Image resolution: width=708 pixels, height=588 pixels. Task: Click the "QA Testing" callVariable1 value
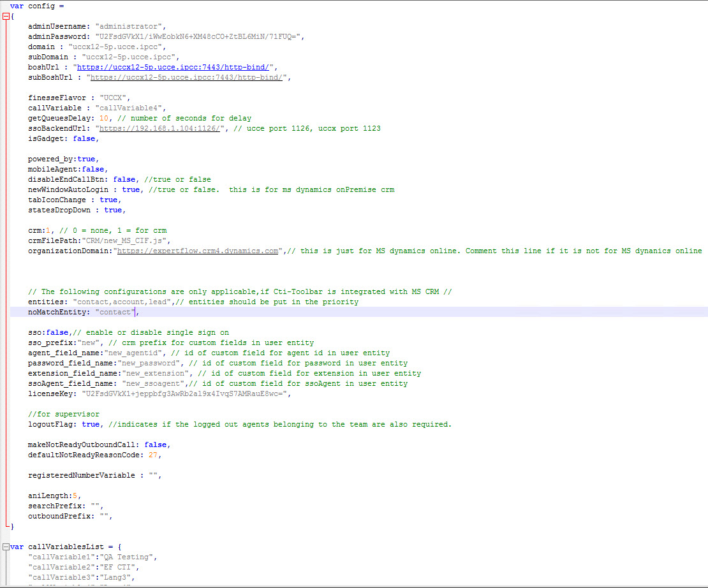tap(126, 557)
